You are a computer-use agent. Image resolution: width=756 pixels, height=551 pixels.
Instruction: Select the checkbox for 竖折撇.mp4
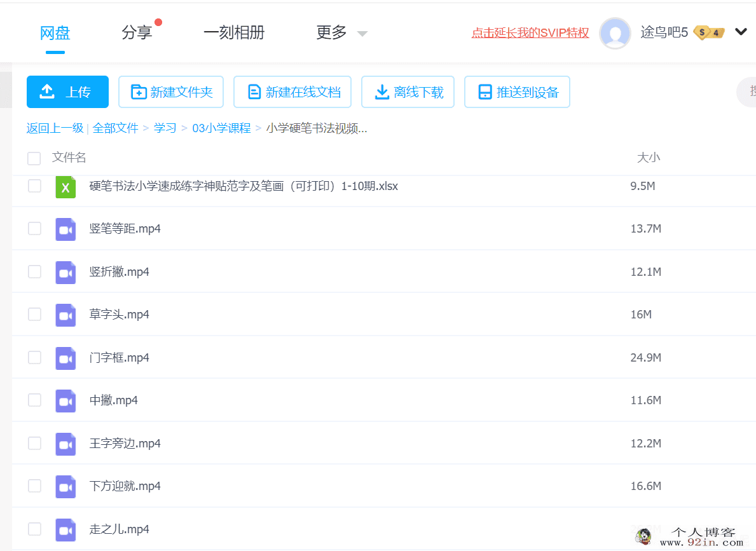tap(35, 272)
